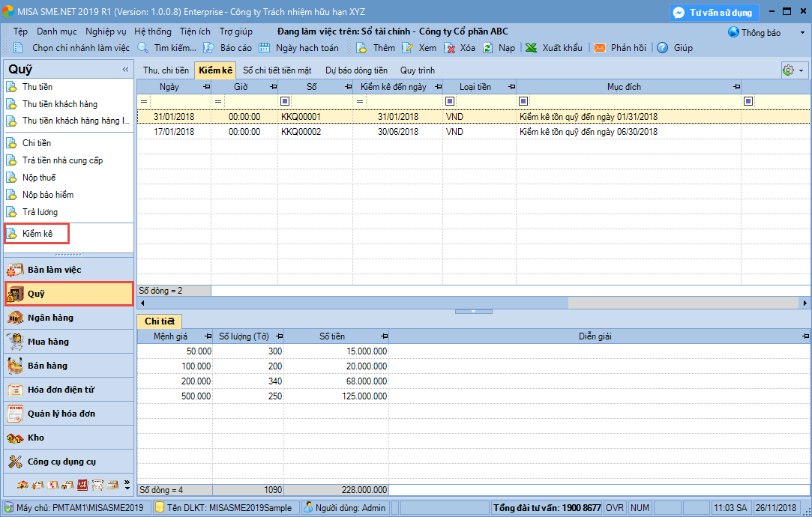Image resolution: width=812 pixels, height=517 pixels.
Task: Expand more modules chevron in sidebar bottom
Action: 127,484
